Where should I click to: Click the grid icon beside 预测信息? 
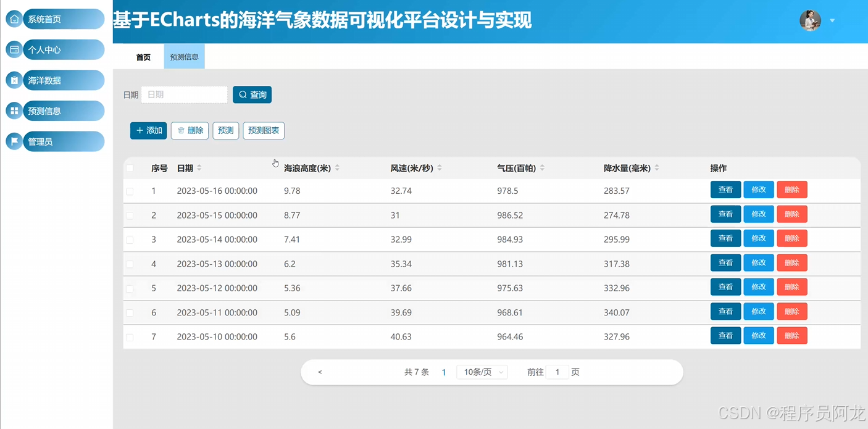(x=14, y=111)
